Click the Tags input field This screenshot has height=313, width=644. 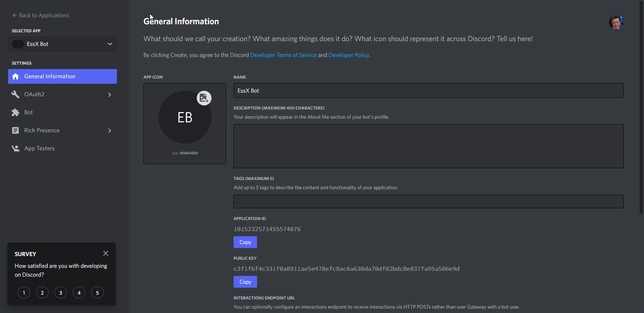click(428, 201)
